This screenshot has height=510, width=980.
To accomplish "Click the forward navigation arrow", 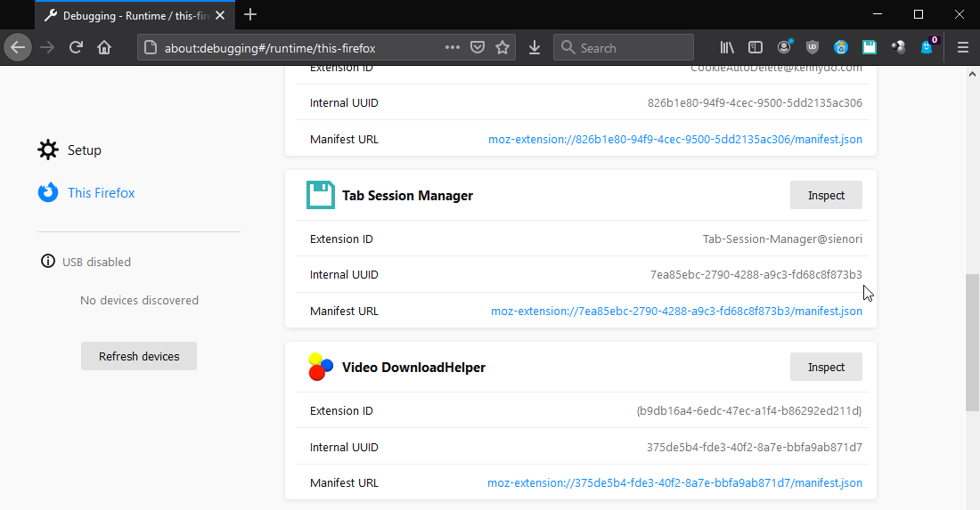I will pos(47,47).
